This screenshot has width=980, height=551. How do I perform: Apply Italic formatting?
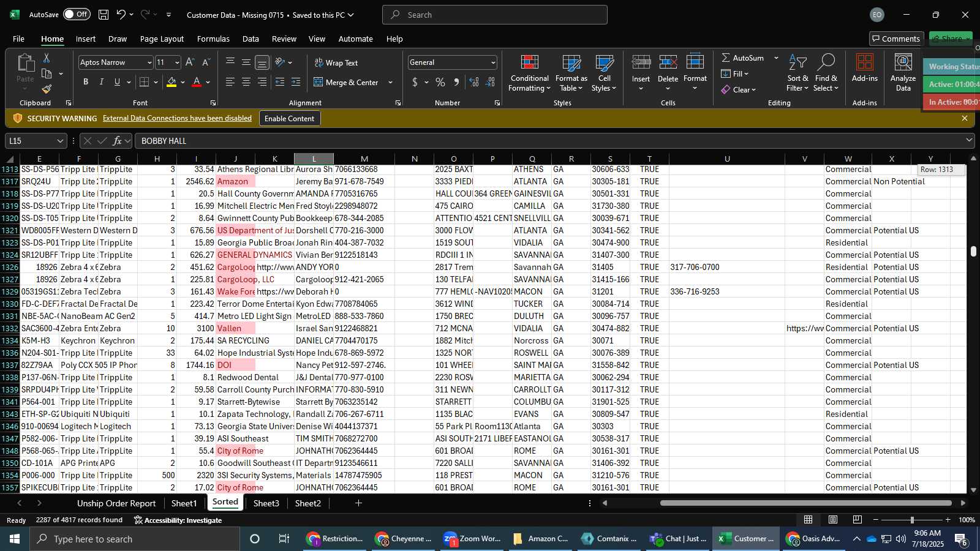coord(102,82)
